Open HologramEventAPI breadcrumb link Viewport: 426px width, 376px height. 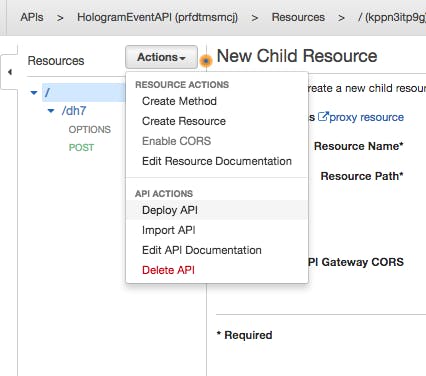(157, 17)
